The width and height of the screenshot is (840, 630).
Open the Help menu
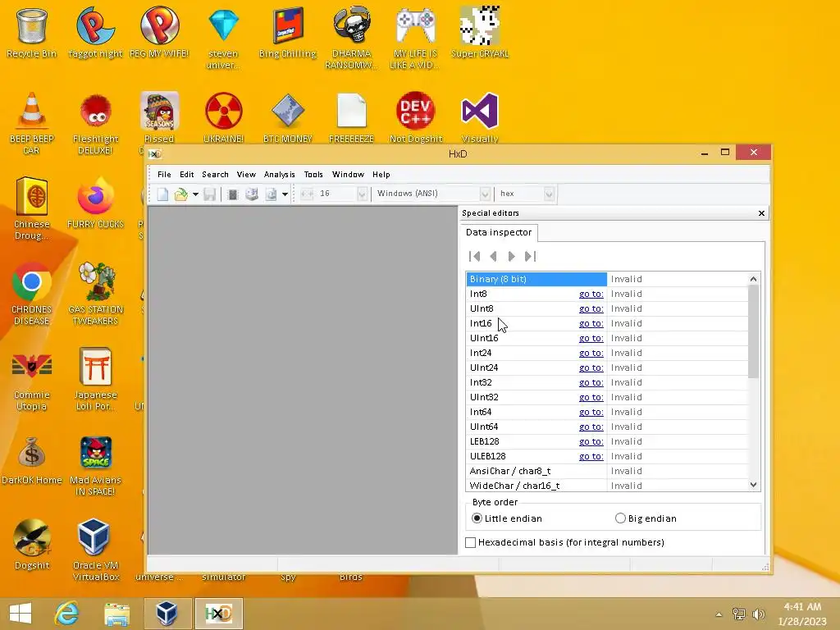pos(381,175)
